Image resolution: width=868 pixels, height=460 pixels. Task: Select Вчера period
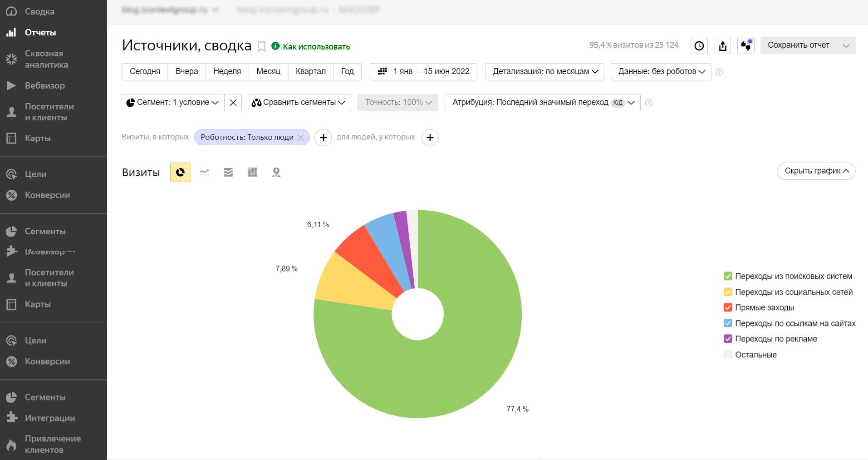click(186, 71)
